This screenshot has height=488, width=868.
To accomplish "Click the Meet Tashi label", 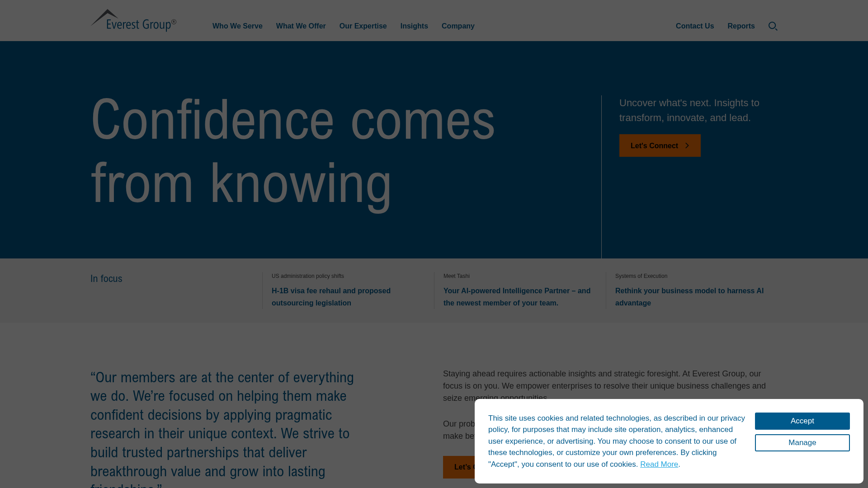I will [456, 276].
